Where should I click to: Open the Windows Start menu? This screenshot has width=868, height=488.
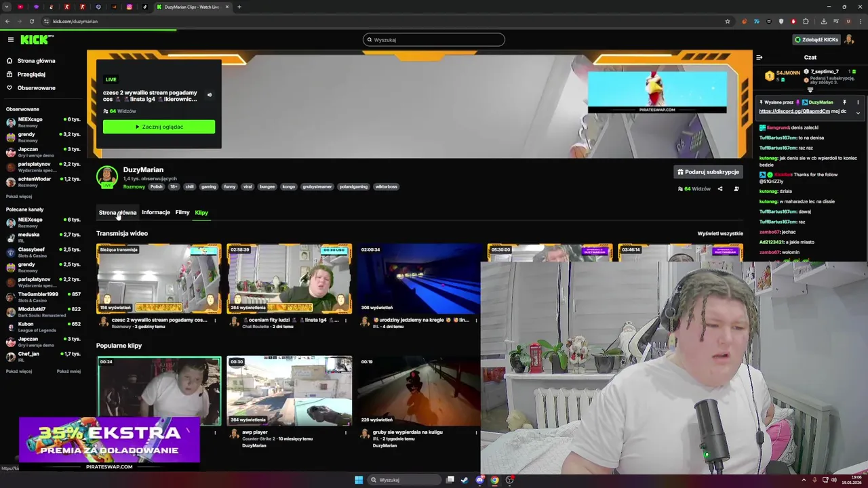coord(359,480)
